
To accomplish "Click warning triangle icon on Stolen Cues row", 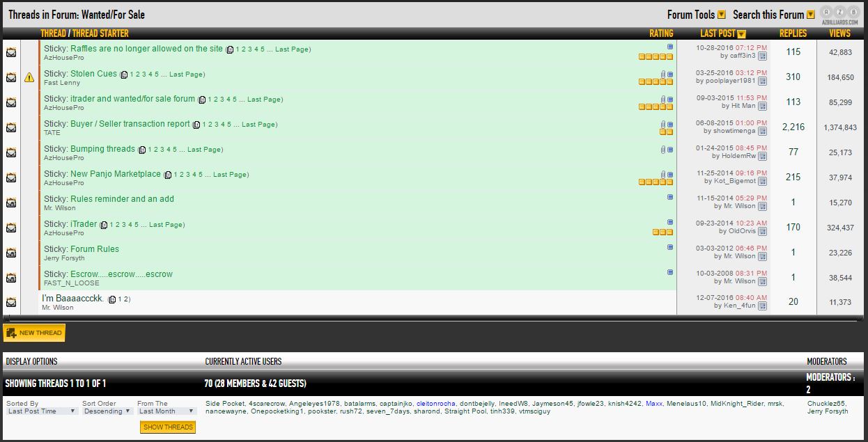I will tap(29, 77).
